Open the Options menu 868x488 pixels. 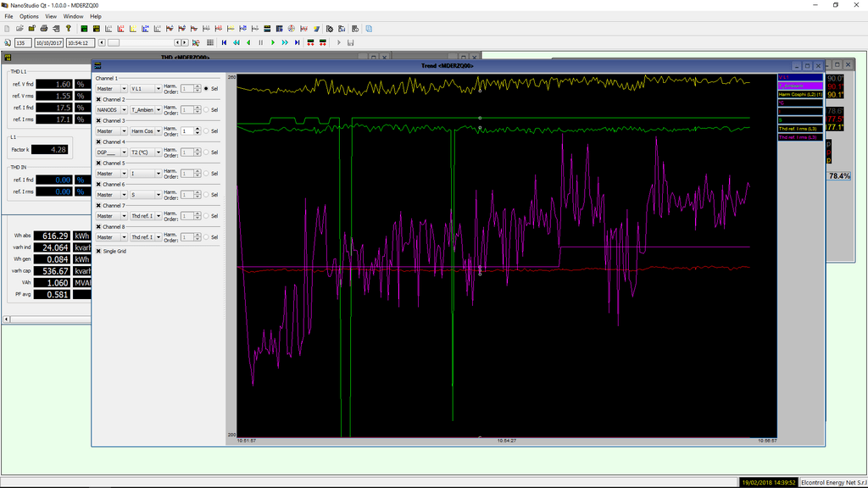coord(29,16)
